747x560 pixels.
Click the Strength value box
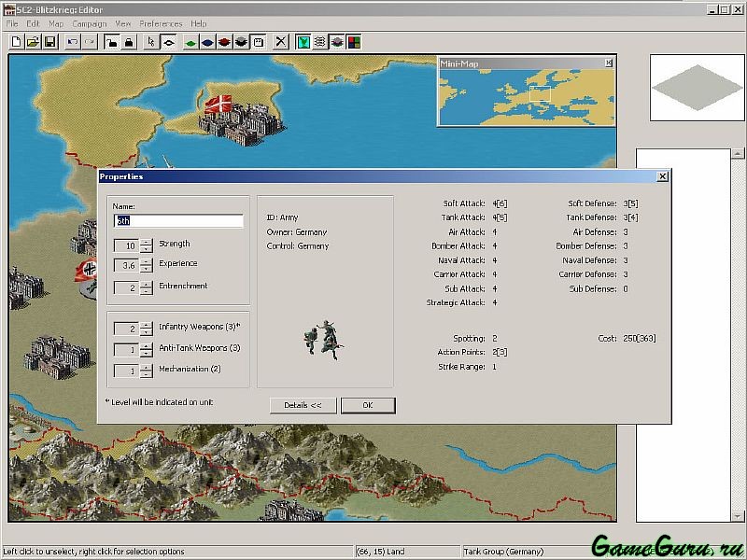(x=126, y=245)
